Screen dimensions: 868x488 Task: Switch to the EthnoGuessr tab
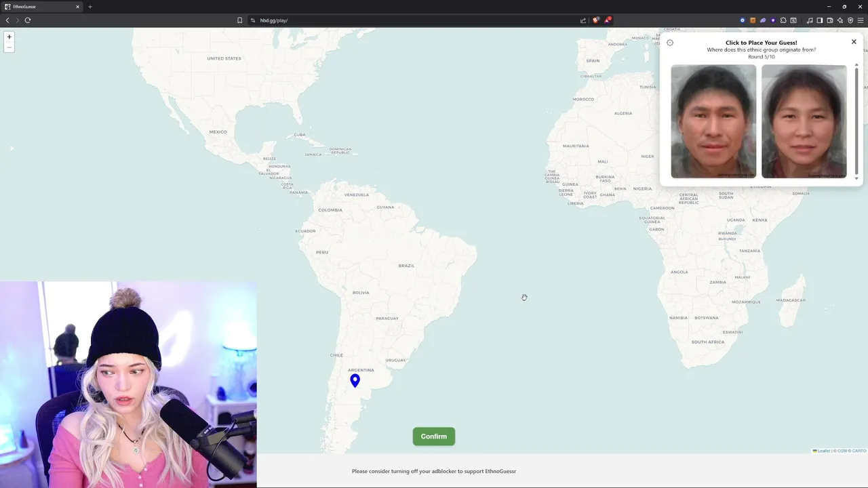click(41, 7)
